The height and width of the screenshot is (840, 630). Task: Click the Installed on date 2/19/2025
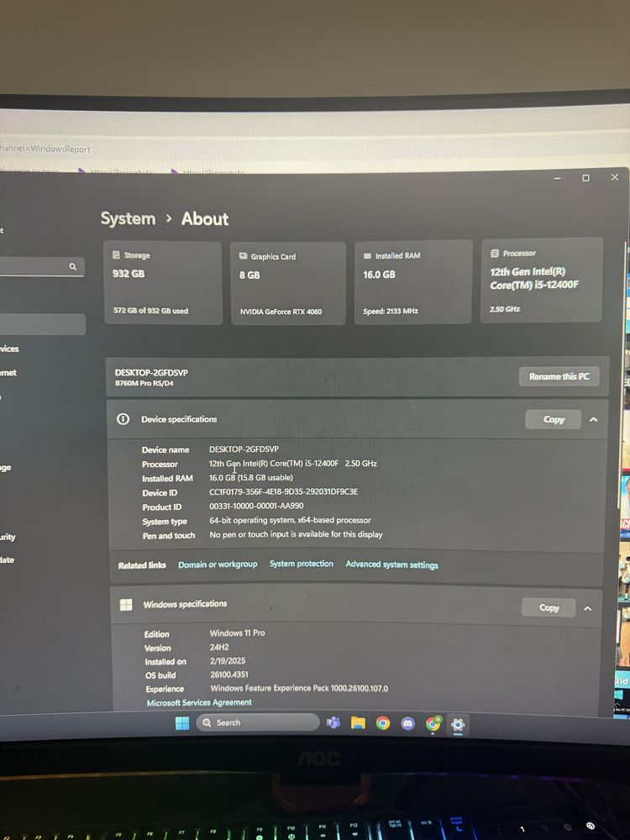(x=228, y=661)
